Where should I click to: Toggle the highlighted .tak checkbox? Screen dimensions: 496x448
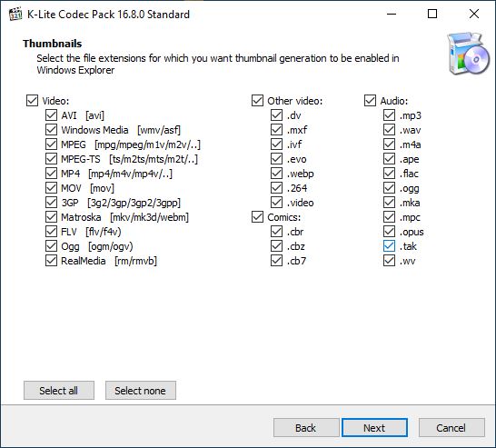pos(390,246)
